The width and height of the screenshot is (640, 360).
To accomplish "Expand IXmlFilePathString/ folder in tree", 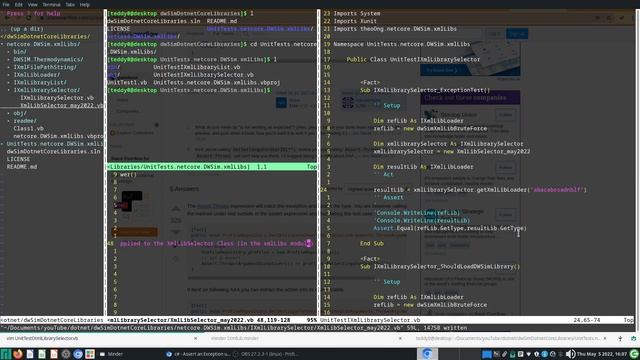I will (9, 67).
